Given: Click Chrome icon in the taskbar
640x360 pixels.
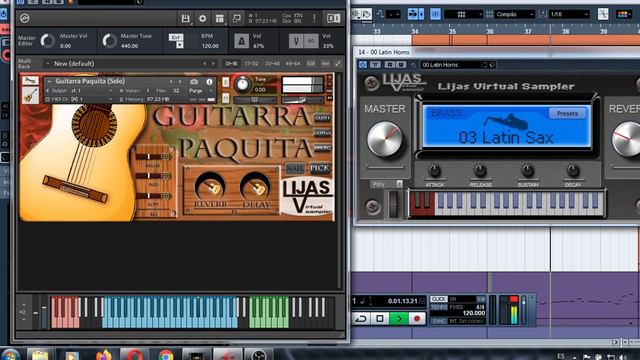Looking at the screenshot, I should click(165, 355).
